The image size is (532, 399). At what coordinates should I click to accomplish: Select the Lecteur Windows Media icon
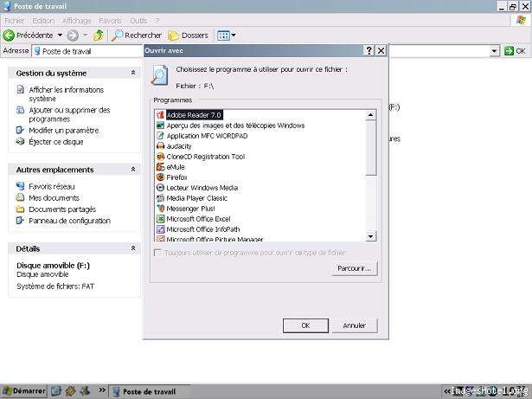pyautogui.click(x=160, y=188)
